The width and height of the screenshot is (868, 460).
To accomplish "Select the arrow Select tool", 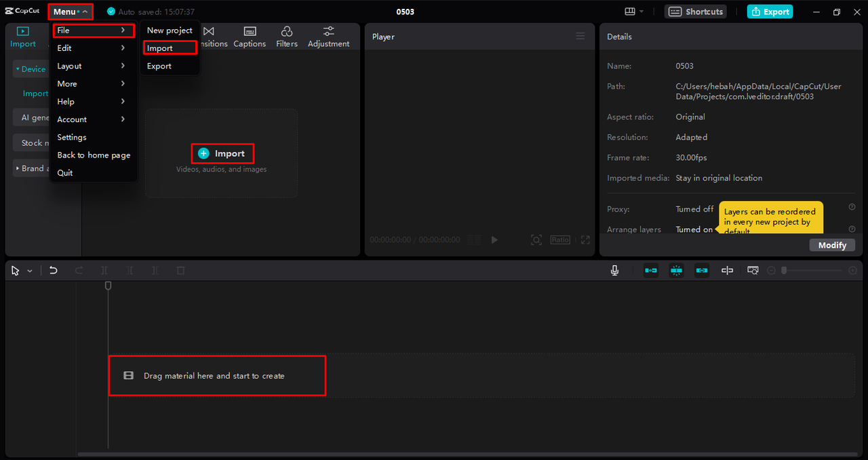I will coord(16,271).
